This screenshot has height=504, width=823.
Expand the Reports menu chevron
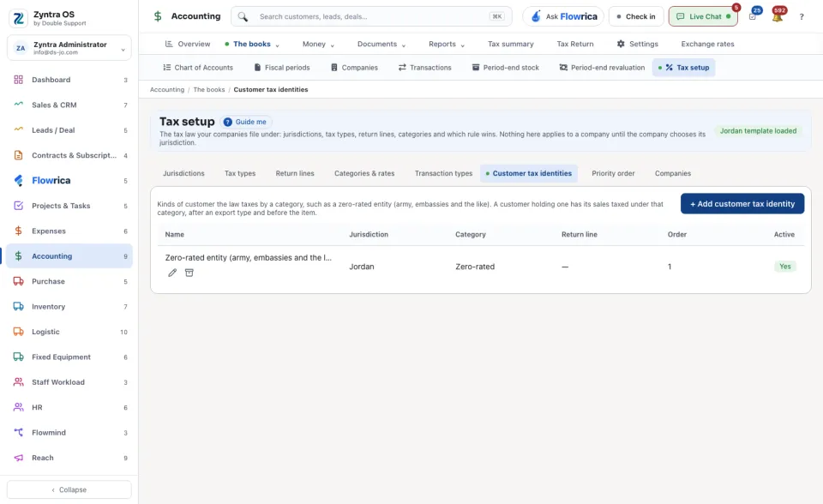coord(462,45)
